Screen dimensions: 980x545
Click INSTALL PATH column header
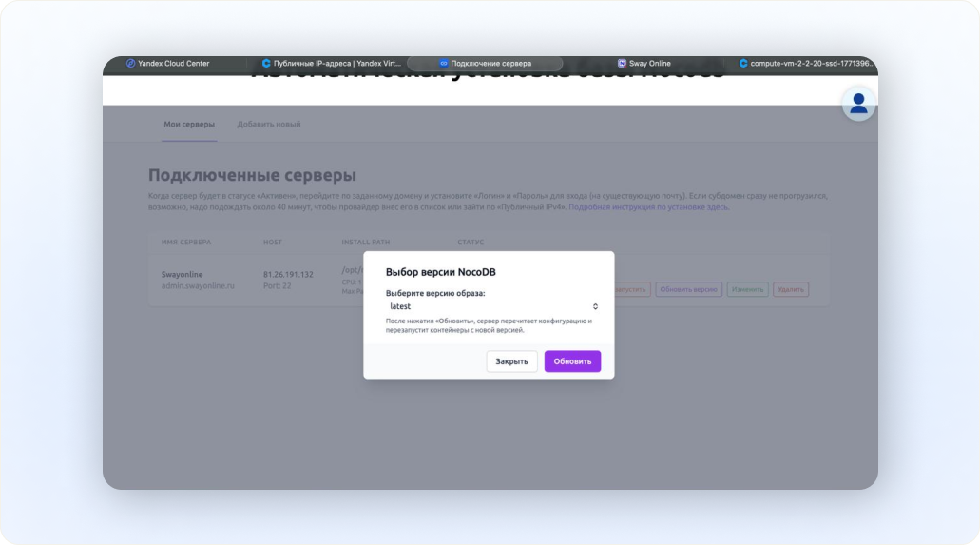366,243
